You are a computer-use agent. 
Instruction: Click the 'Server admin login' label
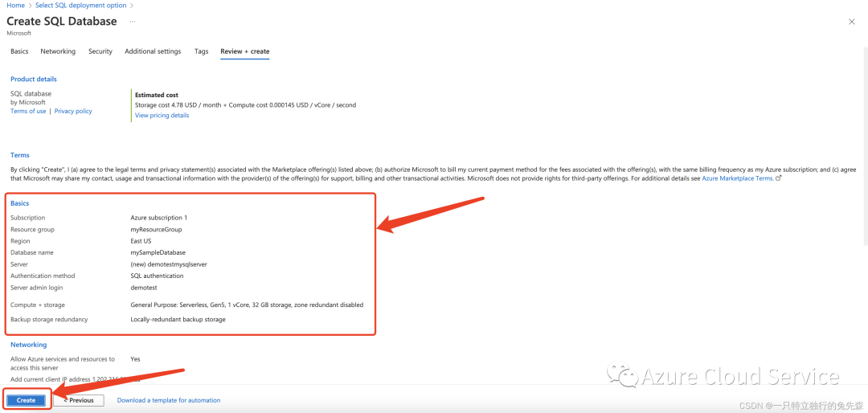coord(36,288)
